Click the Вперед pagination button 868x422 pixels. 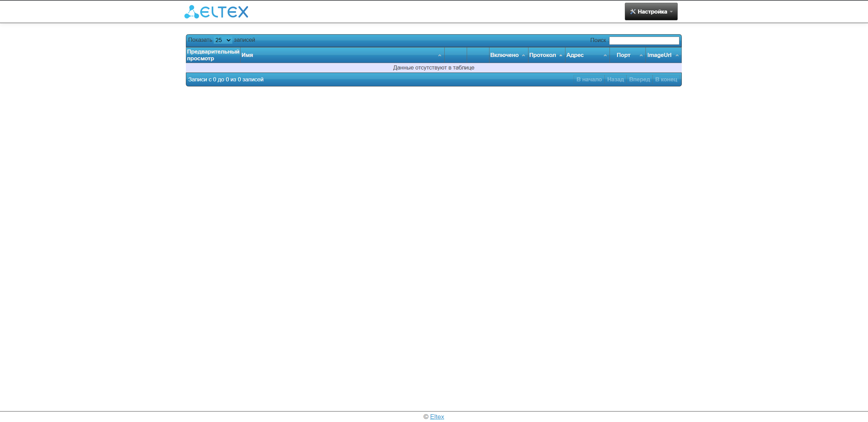(x=639, y=80)
